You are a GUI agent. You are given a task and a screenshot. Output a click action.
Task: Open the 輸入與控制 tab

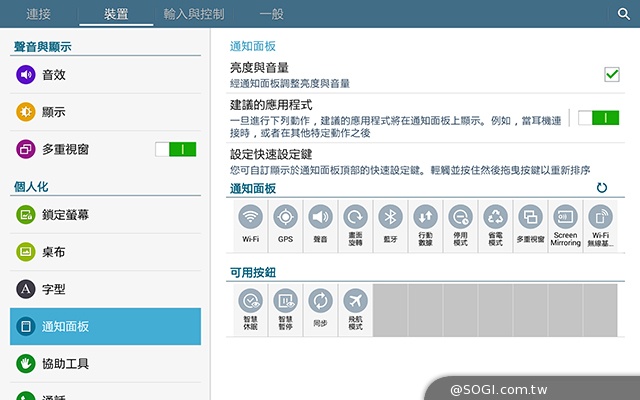click(194, 14)
